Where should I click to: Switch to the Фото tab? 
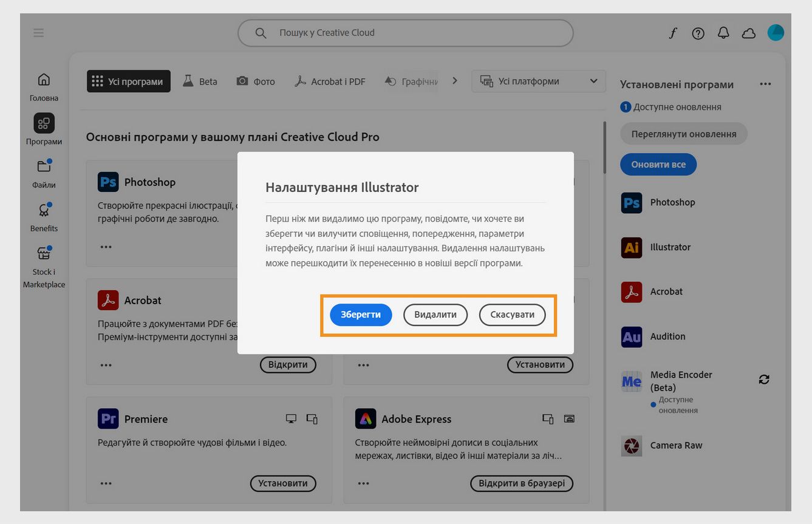pos(256,81)
